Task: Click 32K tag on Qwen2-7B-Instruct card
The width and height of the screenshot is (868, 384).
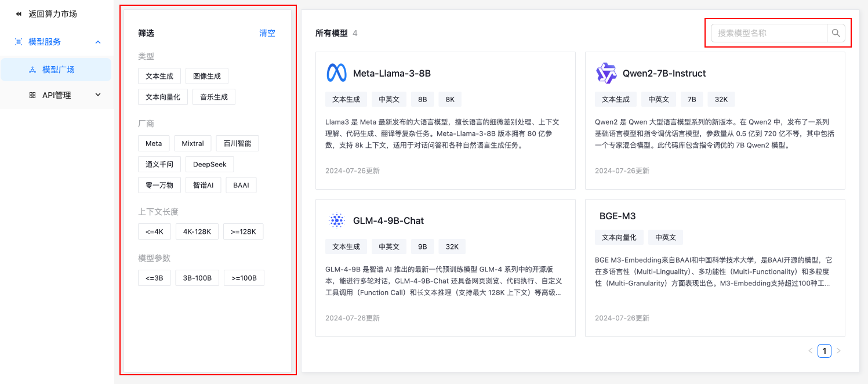Action: click(x=721, y=99)
